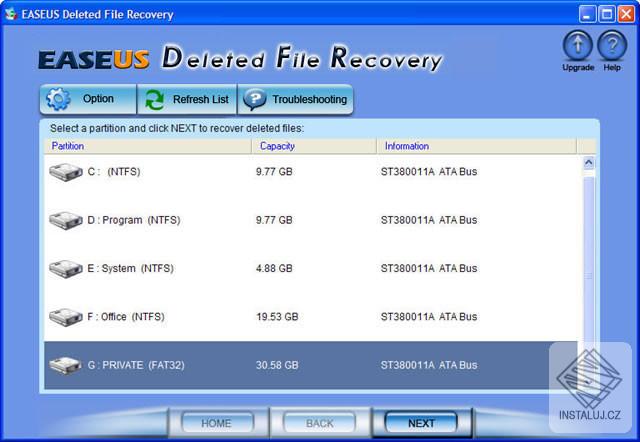Click the drive icon for G: PRIVATE

pyautogui.click(x=66, y=366)
